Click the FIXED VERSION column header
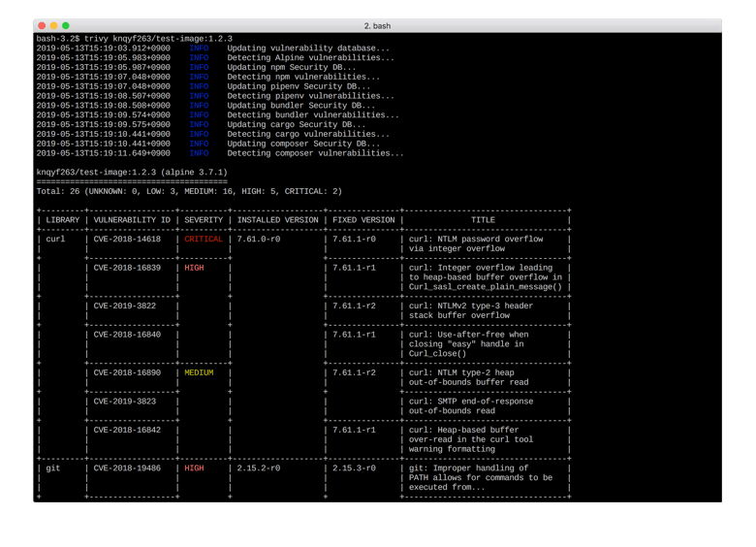The height and width of the screenshot is (547, 756). 363,220
